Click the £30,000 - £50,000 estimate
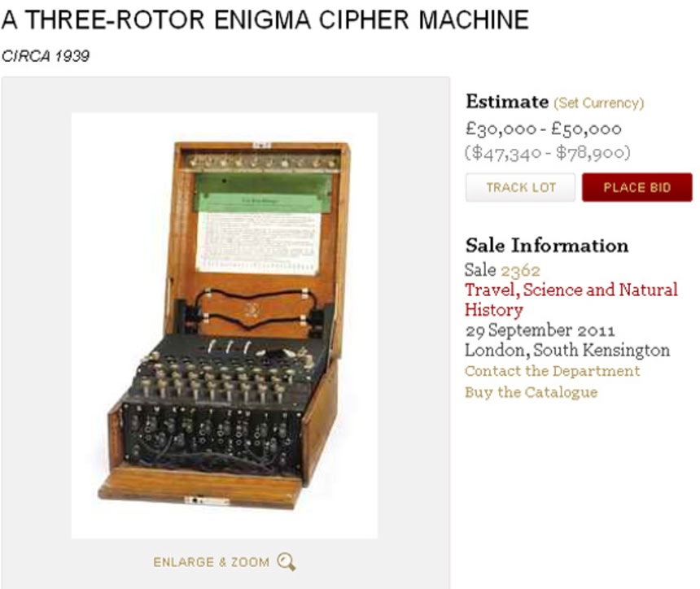Image resolution: width=700 pixels, height=589 pixels. [543, 129]
